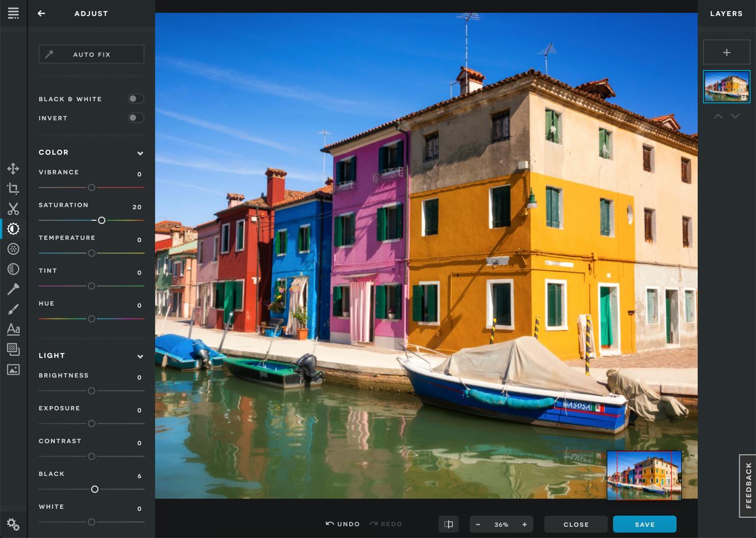Click the Black slider handle
This screenshot has height=538, width=756.
[95, 489]
